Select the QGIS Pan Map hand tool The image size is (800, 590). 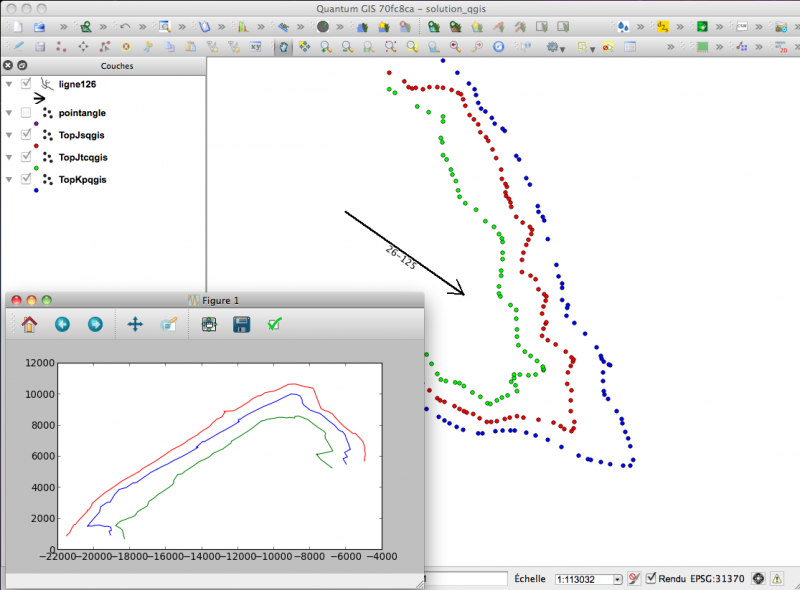tap(284, 47)
